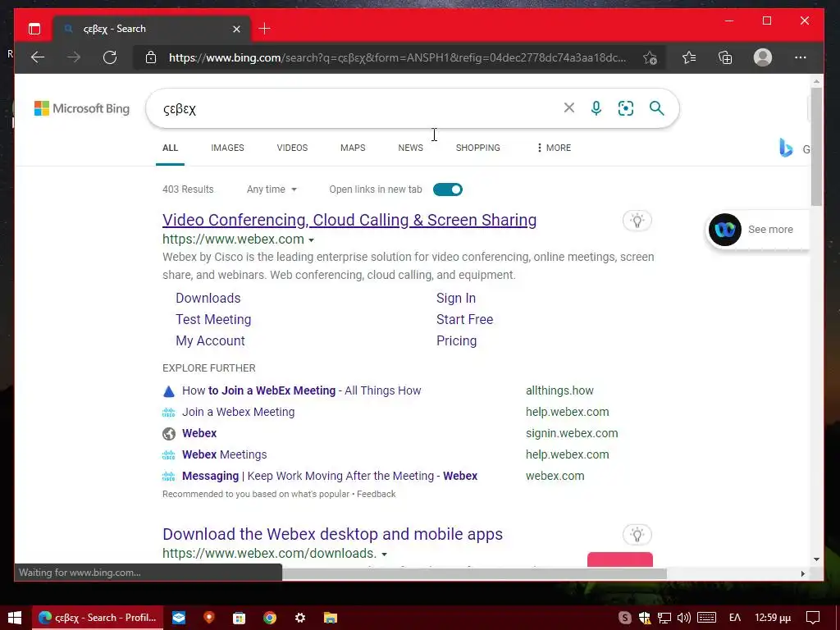840x630 pixels.
Task: Click the Feedback link
Action: tap(376, 494)
